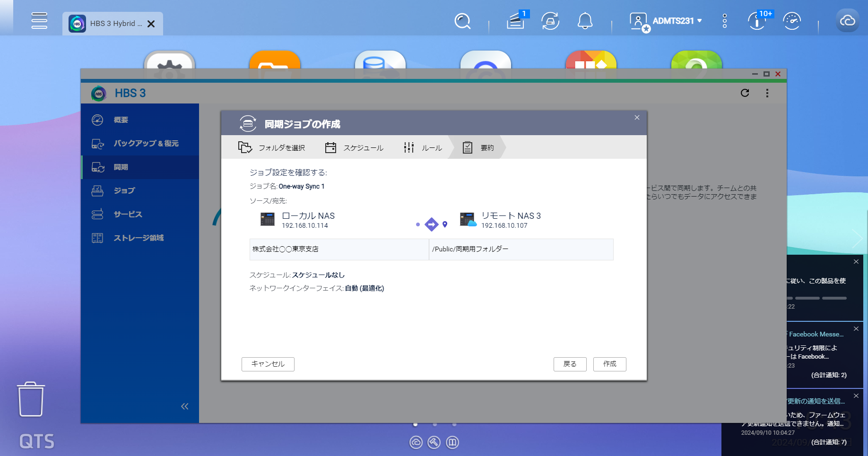Open background tasks icon with badge 1
The height and width of the screenshot is (456, 868).
(516, 21)
